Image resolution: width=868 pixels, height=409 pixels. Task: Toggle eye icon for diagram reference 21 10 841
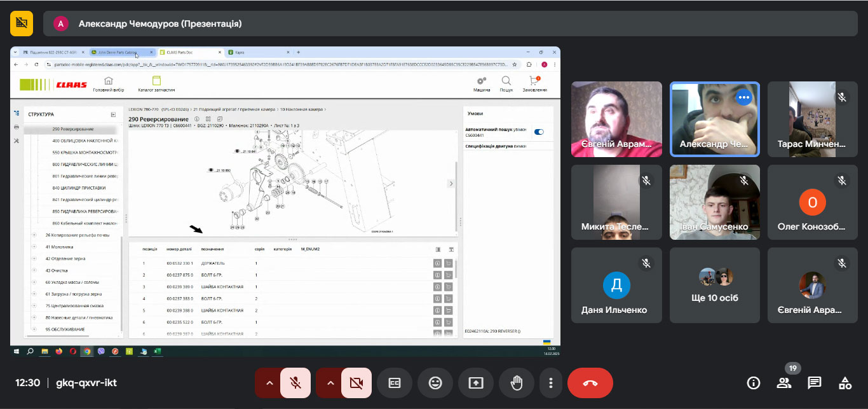(x=237, y=151)
